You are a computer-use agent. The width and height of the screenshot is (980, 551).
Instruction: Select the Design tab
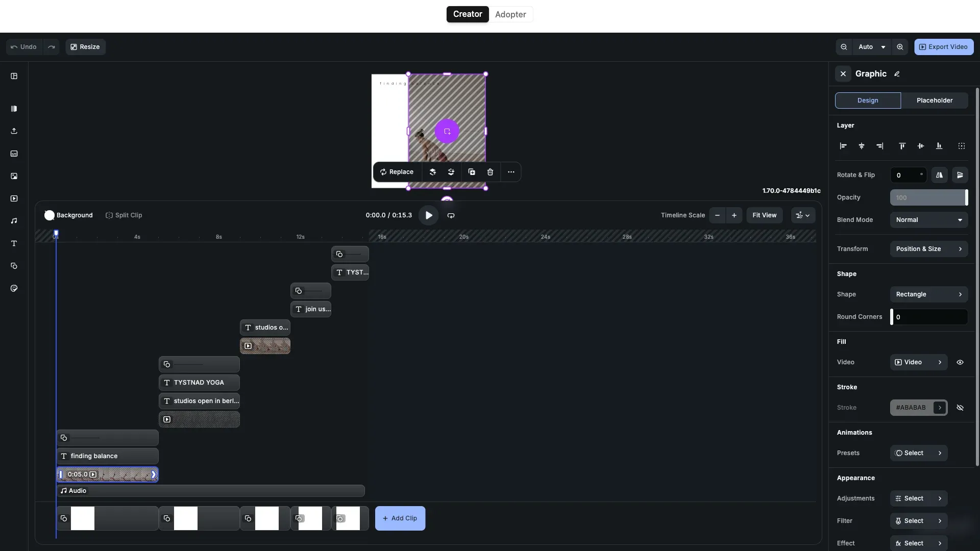868,101
